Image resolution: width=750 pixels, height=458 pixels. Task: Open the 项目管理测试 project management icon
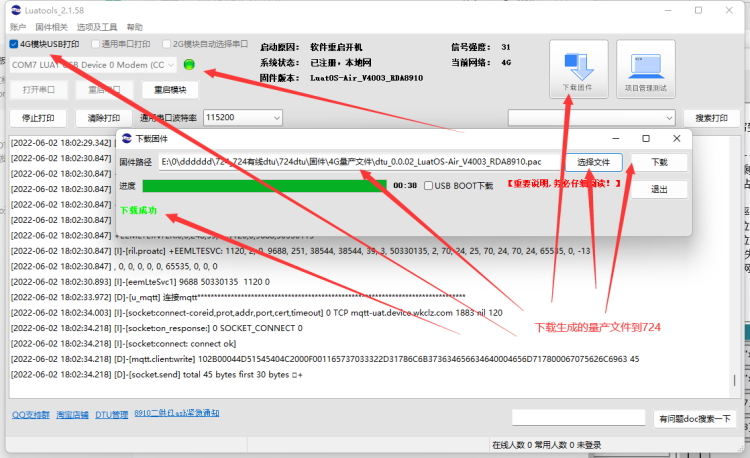(x=646, y=69)
